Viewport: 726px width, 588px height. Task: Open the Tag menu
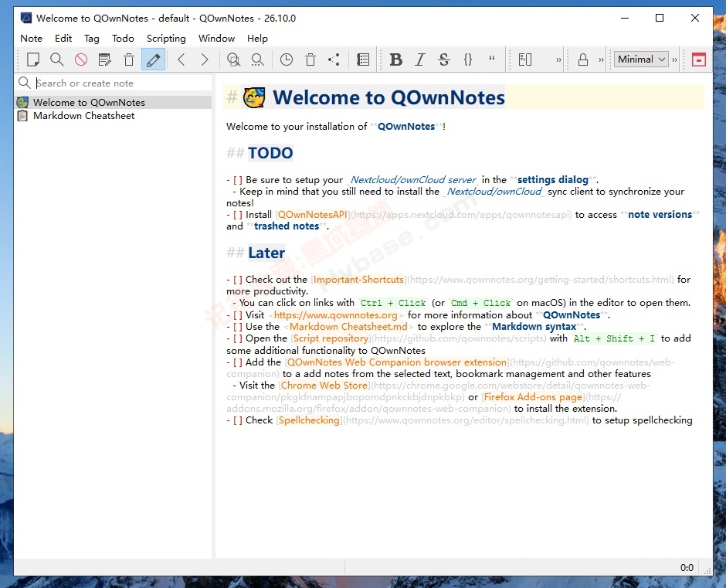pos(92,39)
